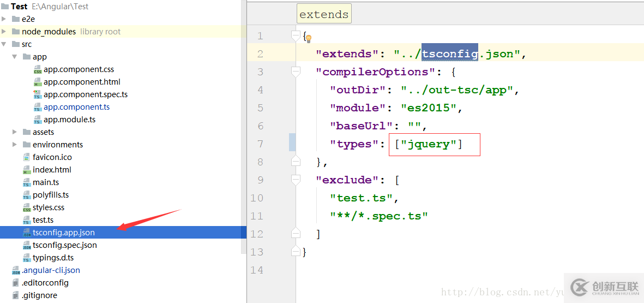Expand the assets folder arrow
The height and width of the screenshot is (303, 644).
[14, 132]
